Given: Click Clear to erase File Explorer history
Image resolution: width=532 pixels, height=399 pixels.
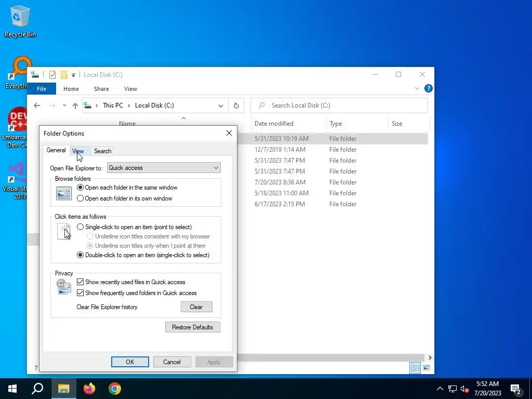Looking at the screenshot, I should coord(196,307).
